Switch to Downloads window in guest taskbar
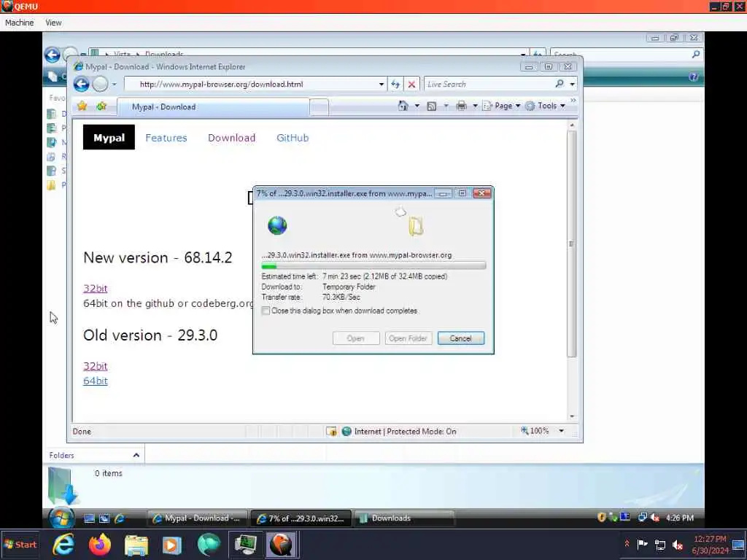This screenshot has height=560, width=747. (404, 518)
